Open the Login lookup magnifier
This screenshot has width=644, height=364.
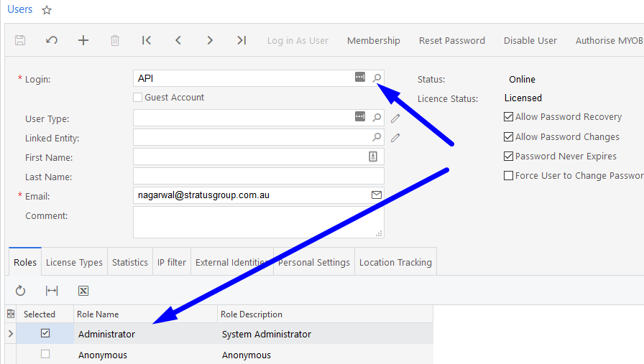[x=377, y=78]
